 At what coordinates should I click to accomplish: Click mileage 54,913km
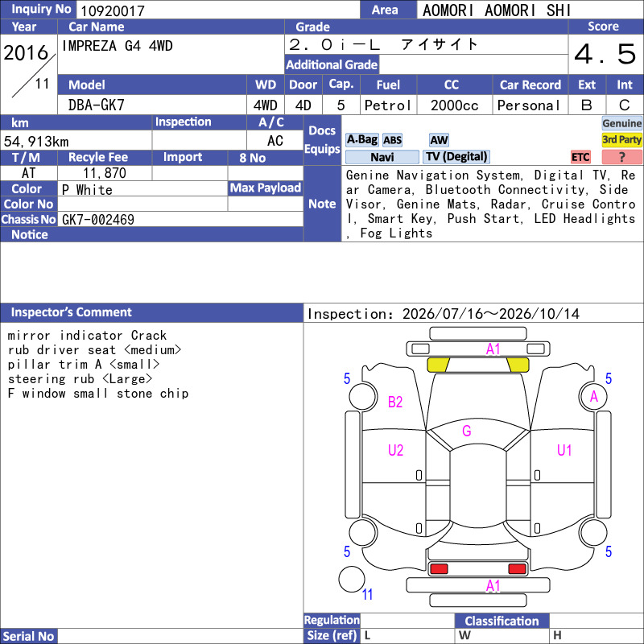(36, 142)
